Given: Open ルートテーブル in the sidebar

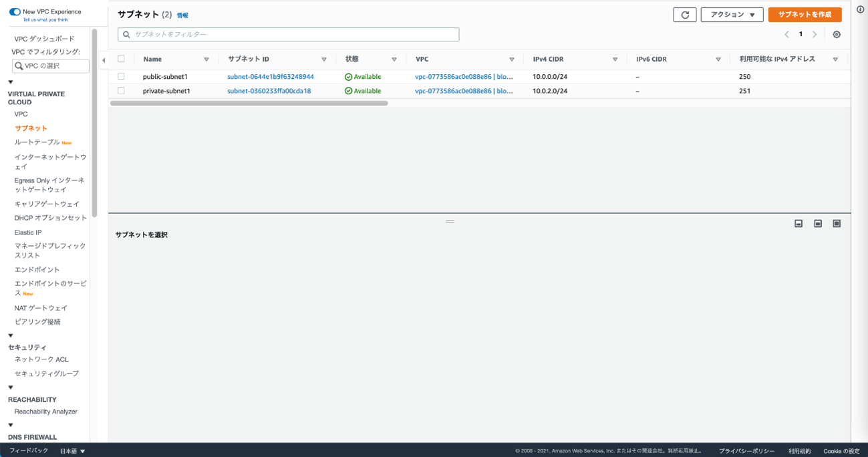Looking at the screenshot, I should point(37,142).
